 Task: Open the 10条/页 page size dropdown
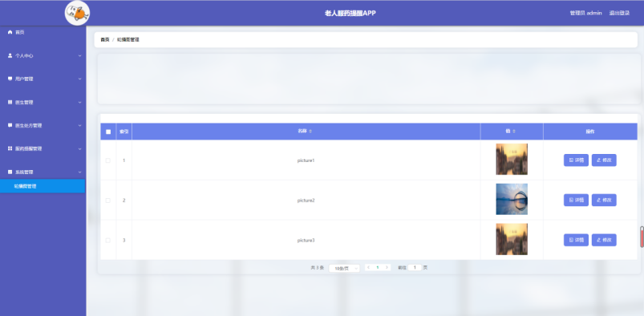(x=344, y=268)
